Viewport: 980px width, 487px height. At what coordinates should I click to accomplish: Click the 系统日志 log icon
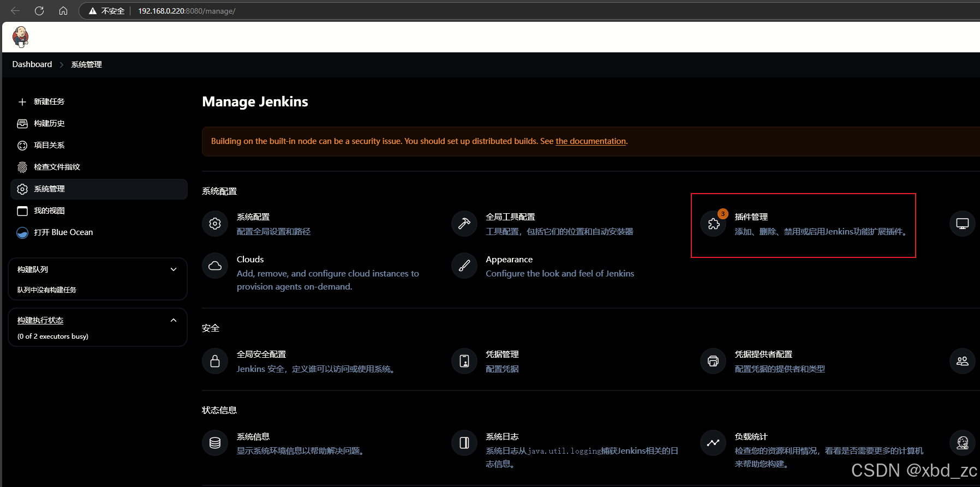[x=464, y=443]
